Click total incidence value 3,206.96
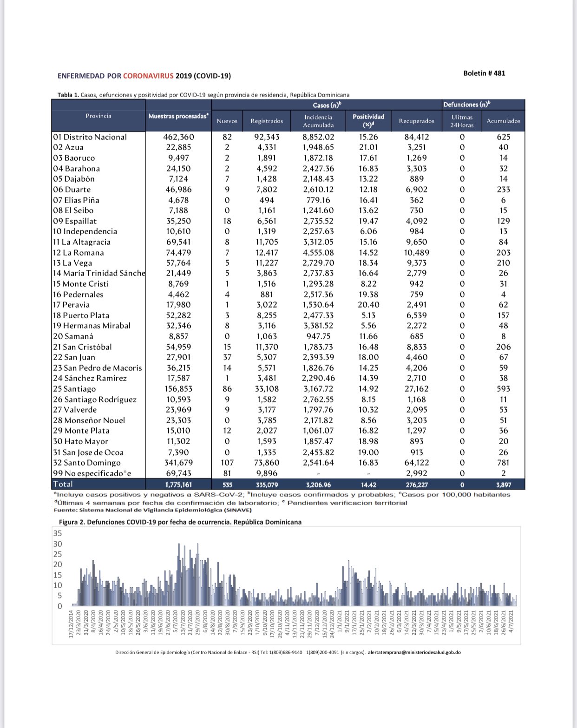 pyautogui.click(x=318, y=485)
